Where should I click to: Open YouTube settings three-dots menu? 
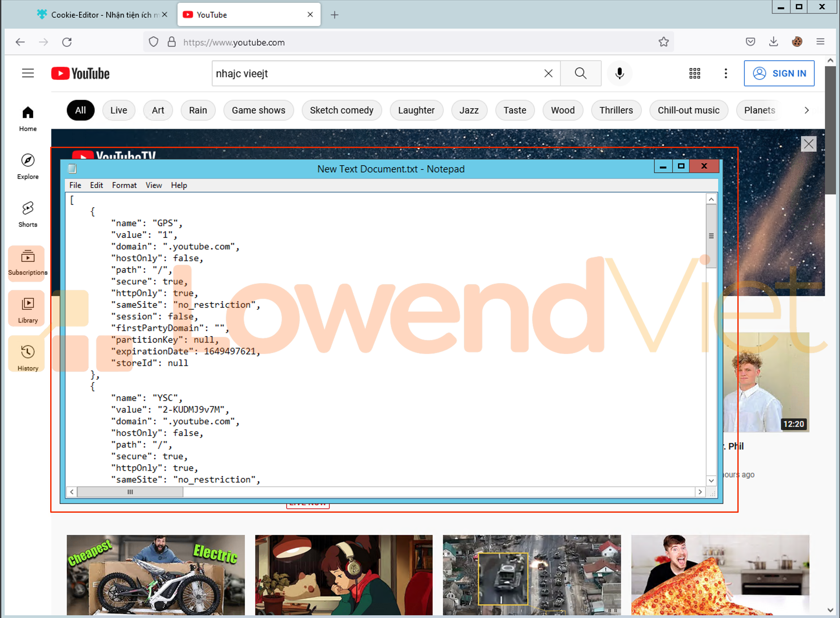pyautogui.click(x=726, y=73)
